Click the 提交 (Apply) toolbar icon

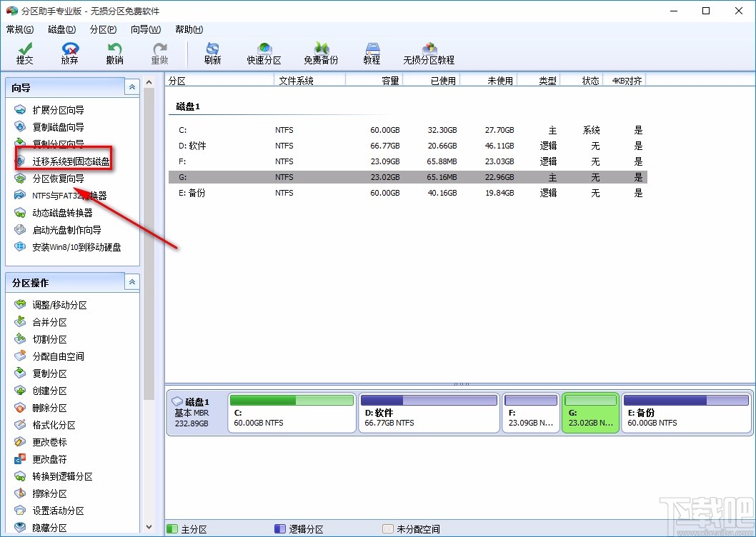pos(24,54)
